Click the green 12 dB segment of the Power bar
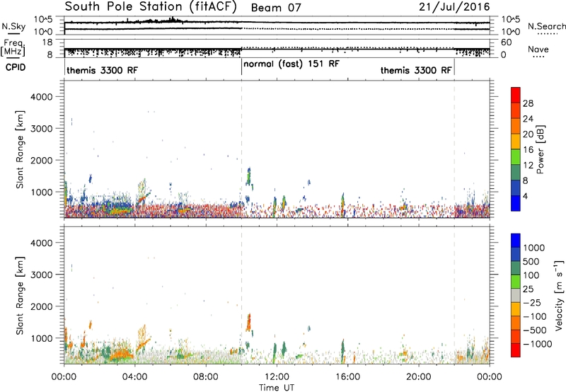566x392 pixels. tap(516, 157)
